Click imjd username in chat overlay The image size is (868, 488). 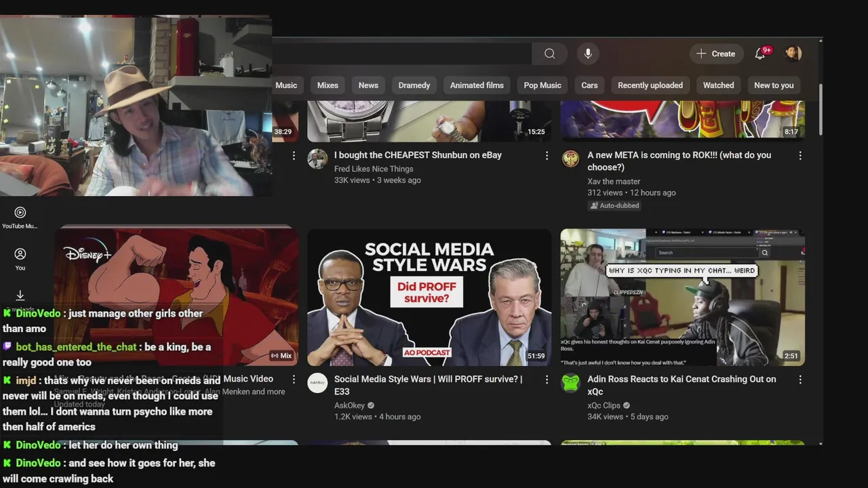[26, 380]
